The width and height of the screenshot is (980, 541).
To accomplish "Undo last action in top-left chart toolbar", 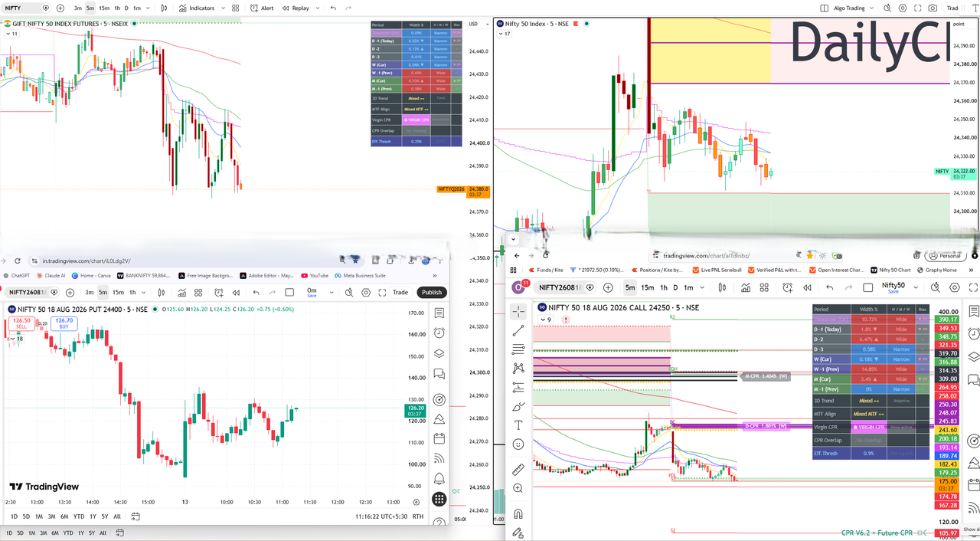I will pyautogui.click(x=333, y=8).
